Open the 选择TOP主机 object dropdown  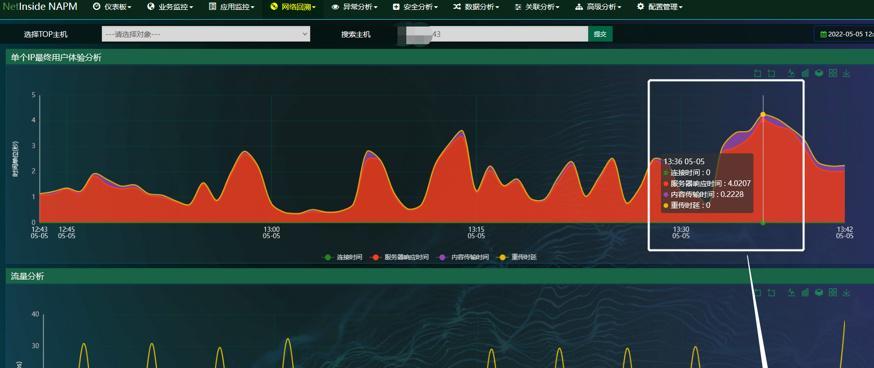click(x=206, y=34)
